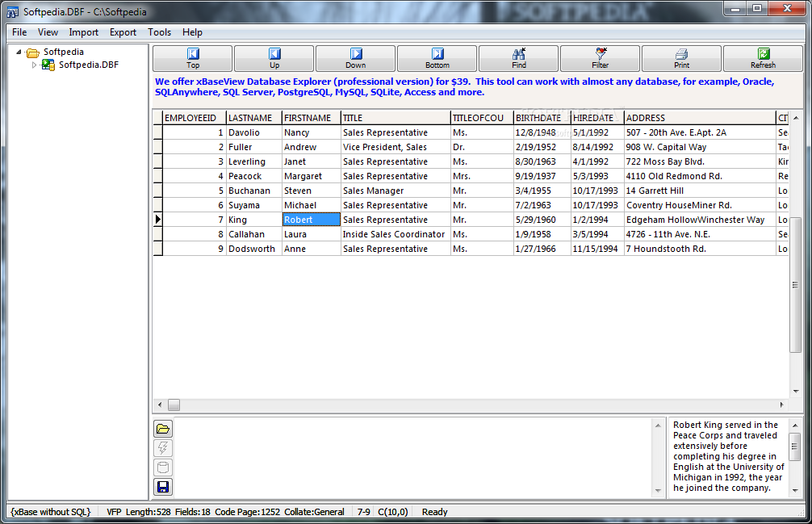Click the xBaseView professional version promo text
The height and width of the screenshot is (524, 812).
[464, 87]
